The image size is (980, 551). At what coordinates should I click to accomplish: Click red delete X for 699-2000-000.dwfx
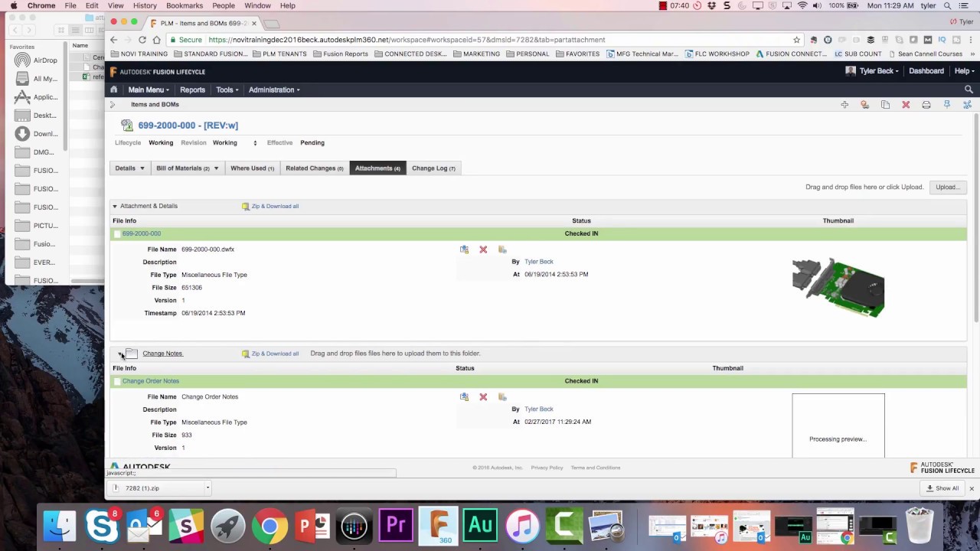(483, 249)
